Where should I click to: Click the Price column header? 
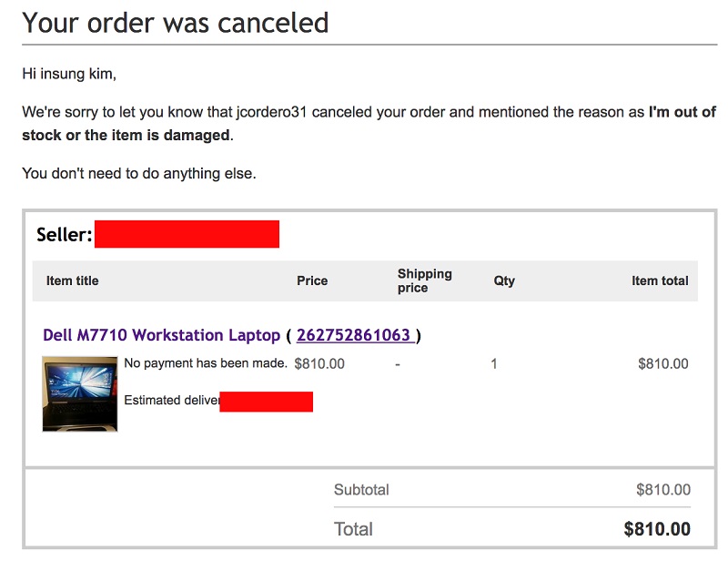coord(312,280)
